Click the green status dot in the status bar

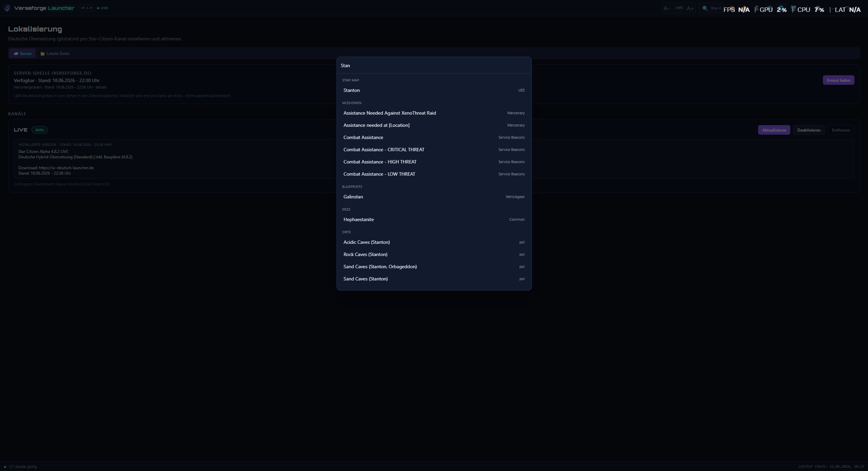pyautogui.click(x=5, y=467)
